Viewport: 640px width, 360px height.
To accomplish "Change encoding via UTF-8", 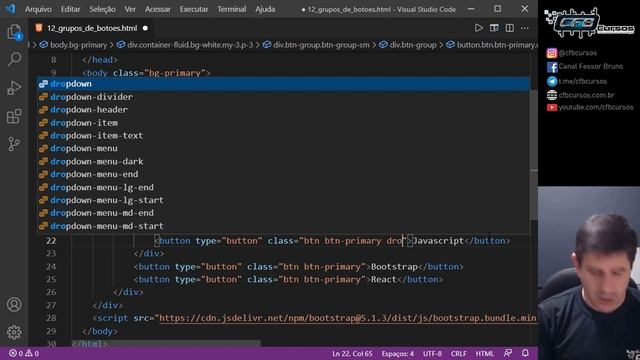I will [432, 353].
